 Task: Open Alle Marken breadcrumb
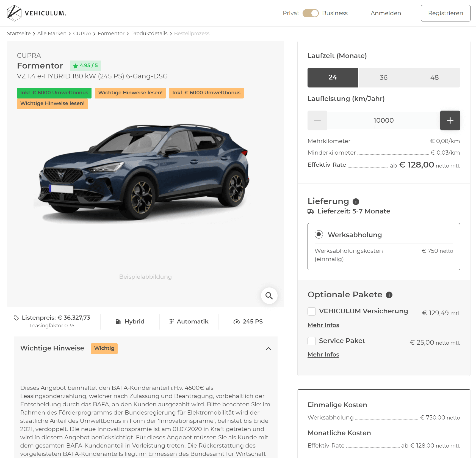coord(52,34)
